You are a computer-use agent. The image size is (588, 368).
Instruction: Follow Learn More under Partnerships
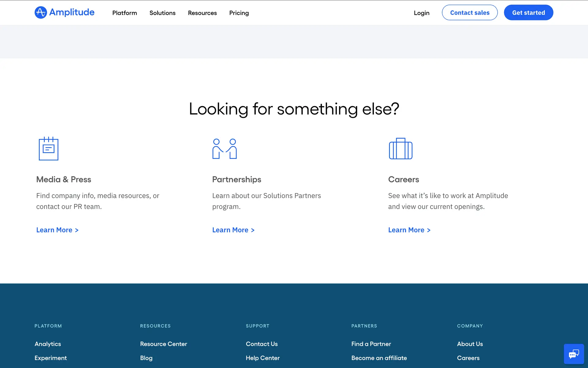point(233,230)
